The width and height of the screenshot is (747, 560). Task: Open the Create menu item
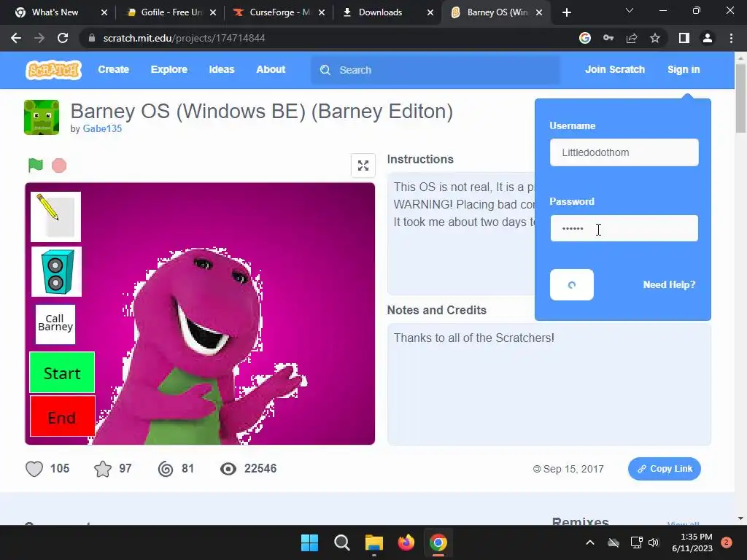(113, 69)
